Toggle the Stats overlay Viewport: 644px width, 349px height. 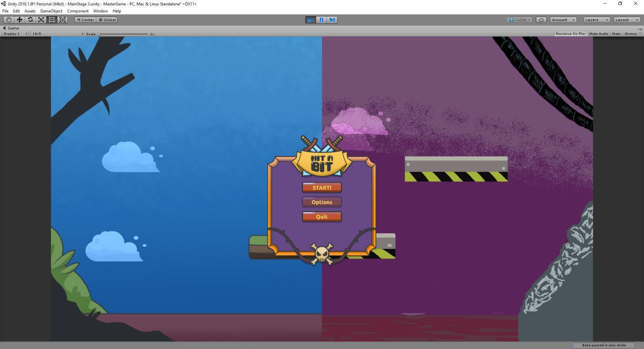click(616, 34)
